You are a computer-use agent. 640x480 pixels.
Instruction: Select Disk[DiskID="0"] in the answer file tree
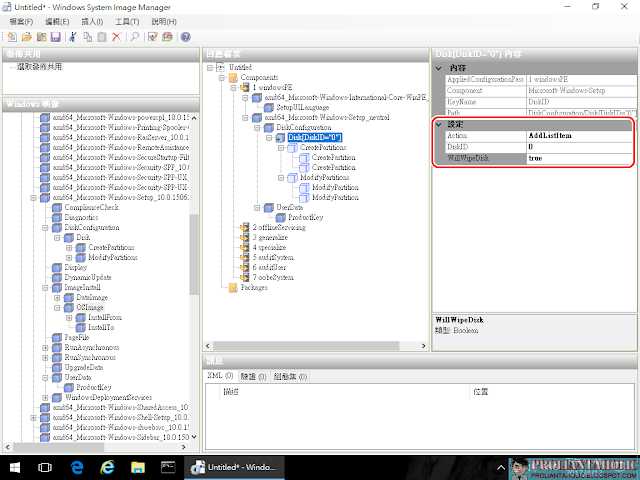pos(315,138)
